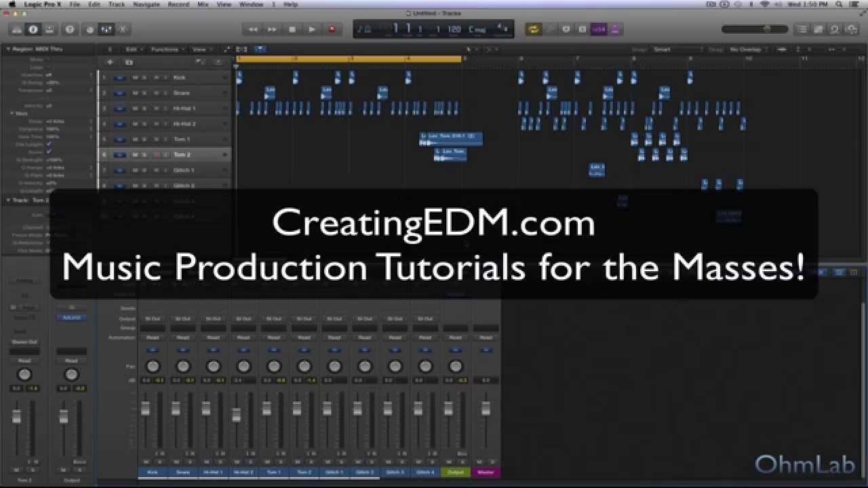Select the Tom 2 track header name
The height and width of the screenshot is (488, 868).
[182, 155]
